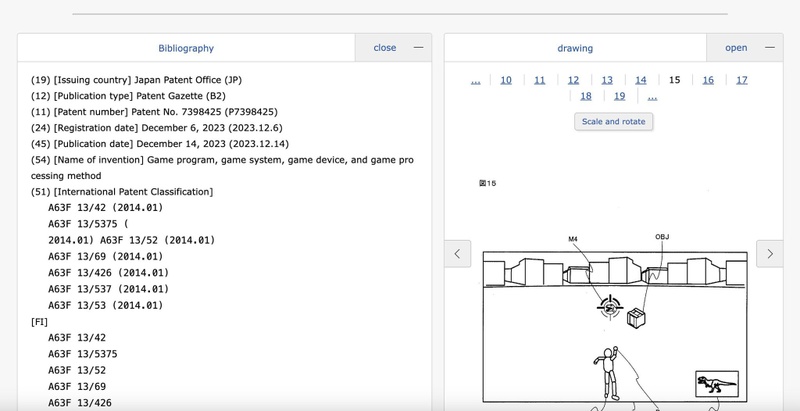Click classification A63F 13/53 (2014.01)
The image size is (800, 411).
tap(106, 305)
